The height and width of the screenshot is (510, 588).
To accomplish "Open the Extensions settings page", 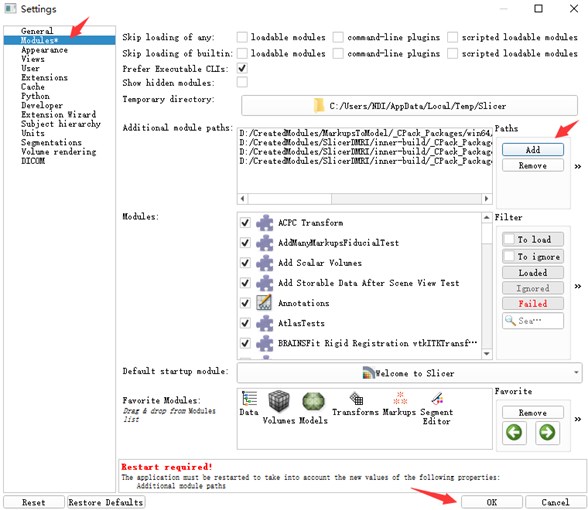I will 44,78.
